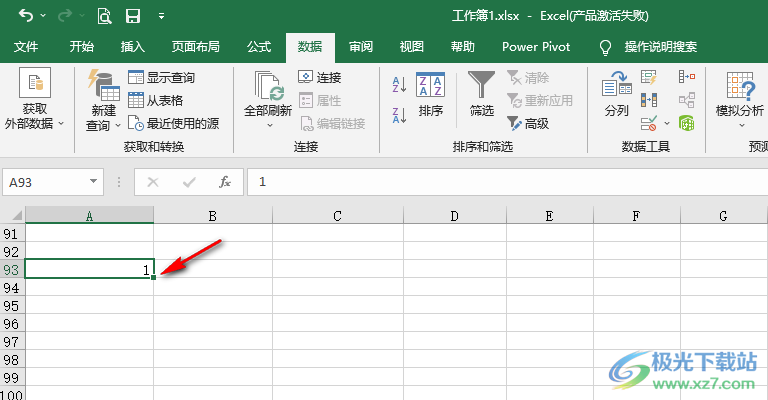Click the Undo arrow icon
This screenshot has width=768, height=400.
25,16
